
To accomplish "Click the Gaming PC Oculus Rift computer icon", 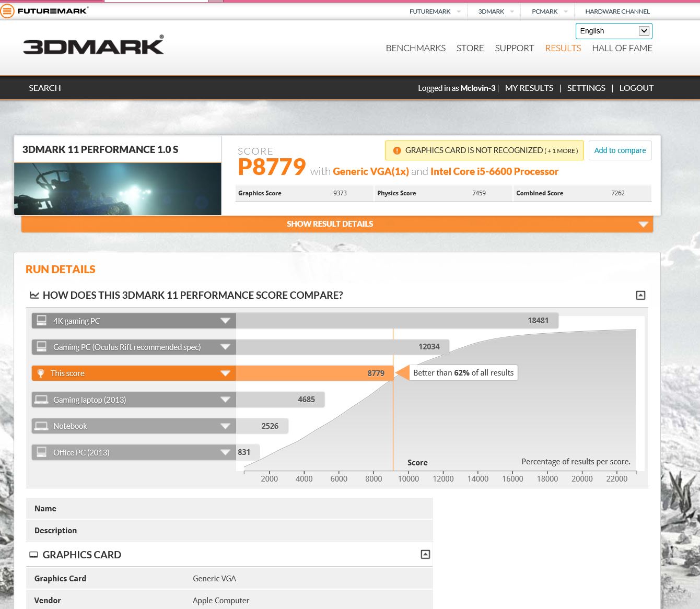I will click(x=42, y=346).
